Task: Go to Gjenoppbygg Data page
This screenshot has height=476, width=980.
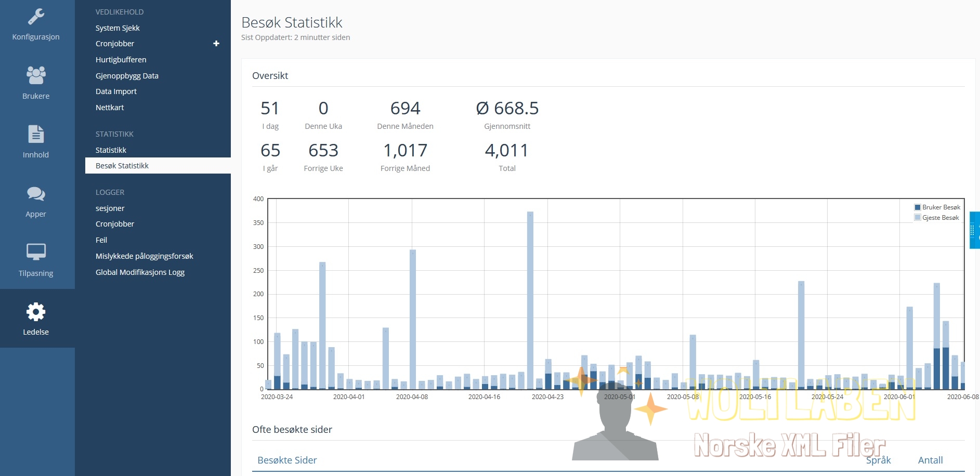Action: 127,76
